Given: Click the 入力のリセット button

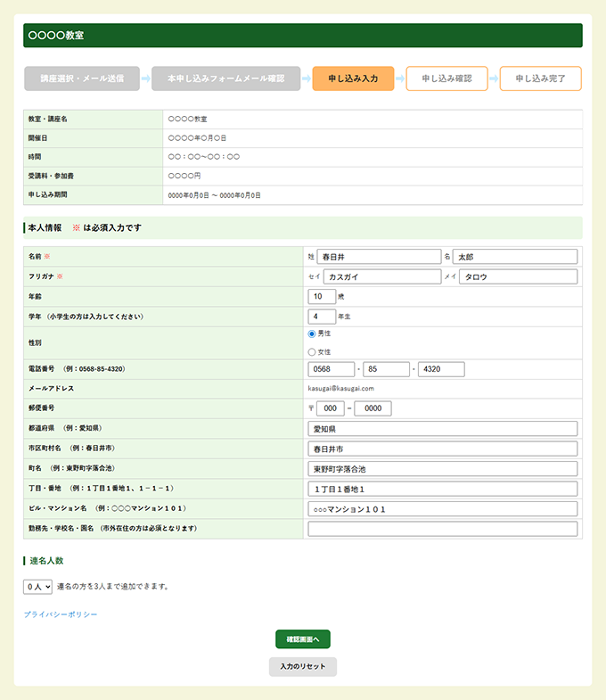Looking at the screenshot, I should point(303,666).
